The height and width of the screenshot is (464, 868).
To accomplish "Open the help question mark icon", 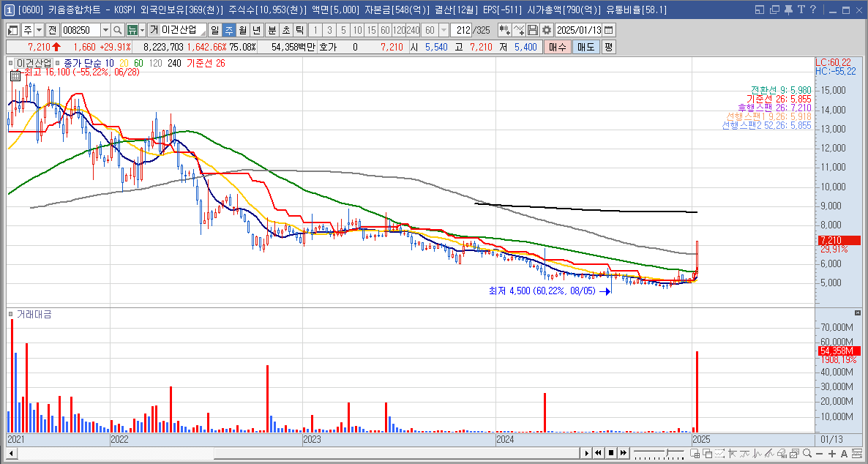I will coord(812,10).
